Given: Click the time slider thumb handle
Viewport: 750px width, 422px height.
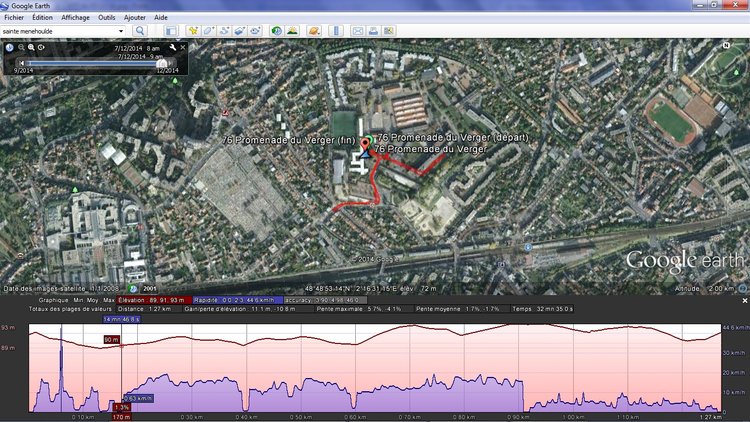Looking at the screenshot, I should [162, 63].
